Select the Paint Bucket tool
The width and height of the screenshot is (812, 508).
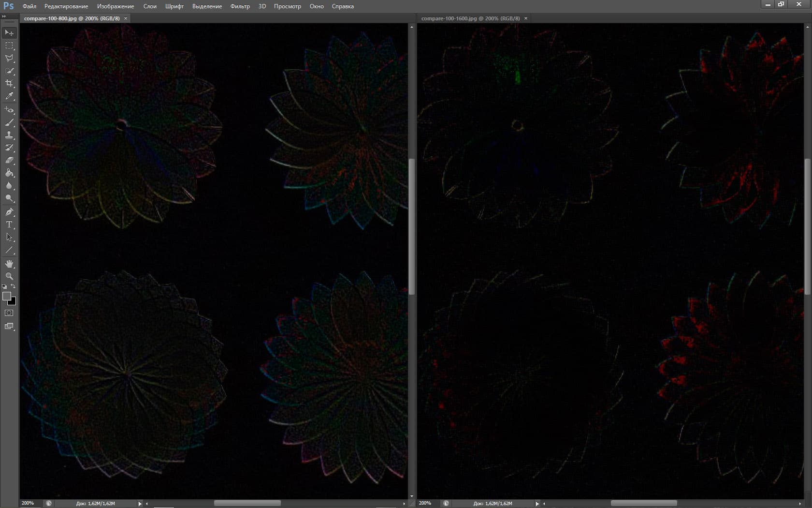[9, 173]
